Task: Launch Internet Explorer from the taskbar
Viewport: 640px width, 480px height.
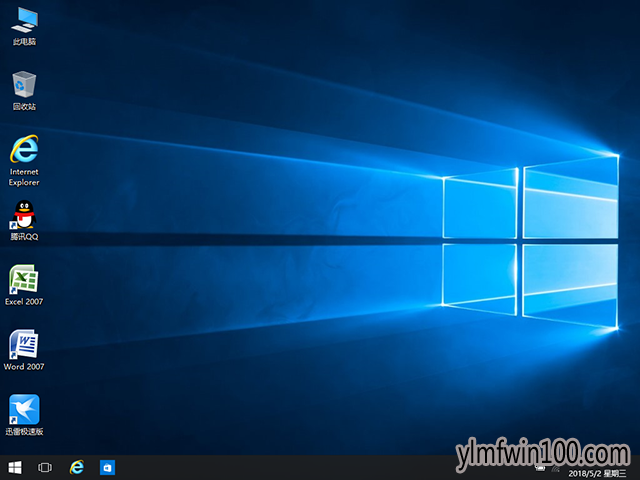Action: tap(77, 467)
